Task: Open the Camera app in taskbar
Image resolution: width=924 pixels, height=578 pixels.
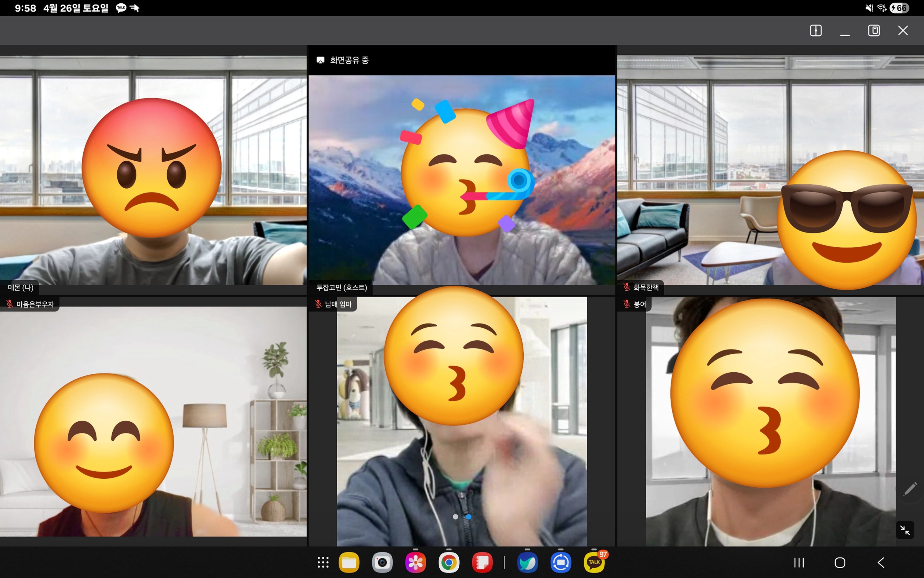Action: pos(382,562)
